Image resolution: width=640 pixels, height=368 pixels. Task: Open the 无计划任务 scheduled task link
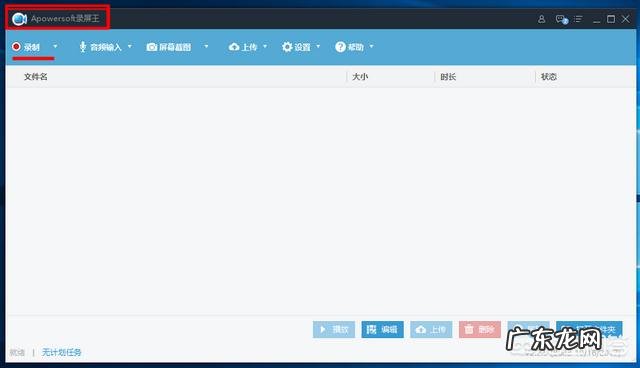click(62, 352)
